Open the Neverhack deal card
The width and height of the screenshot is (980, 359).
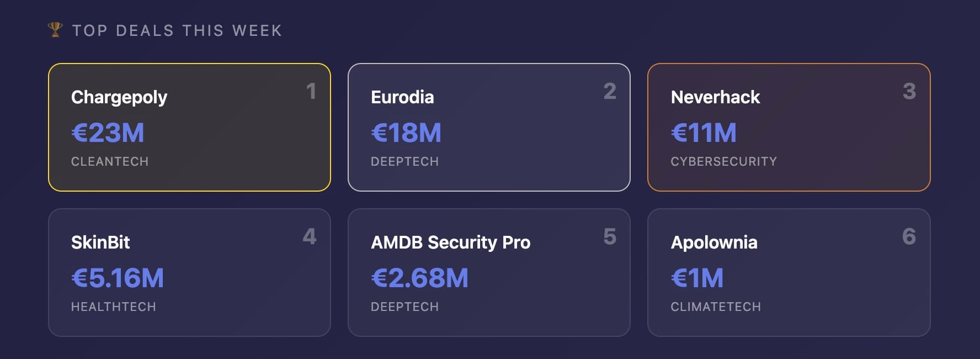[789, 127]
